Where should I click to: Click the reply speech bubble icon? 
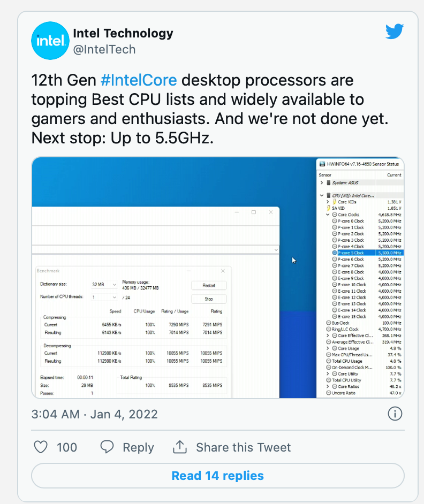pos(108,447)
